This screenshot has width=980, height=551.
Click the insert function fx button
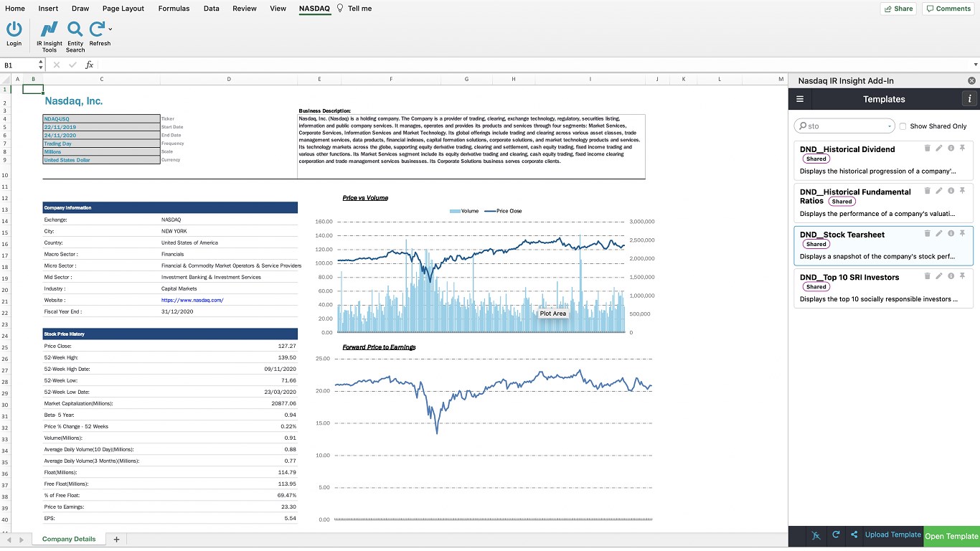pos(89,65)
